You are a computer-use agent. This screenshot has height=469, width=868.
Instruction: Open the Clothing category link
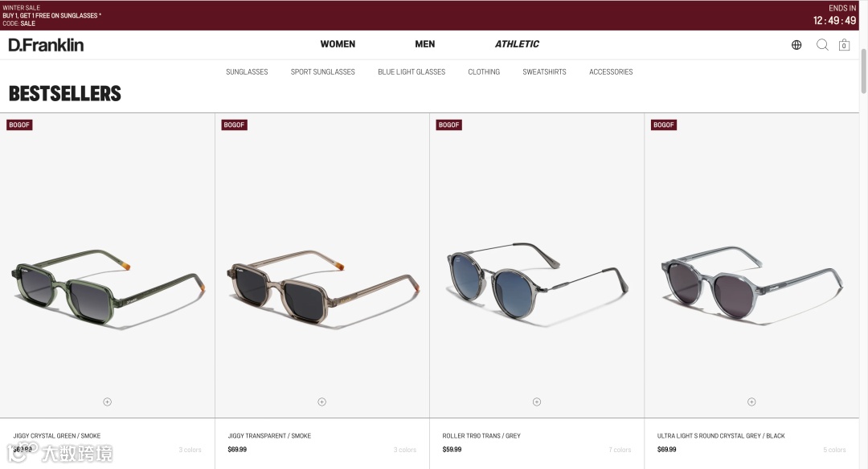point(484,72)
